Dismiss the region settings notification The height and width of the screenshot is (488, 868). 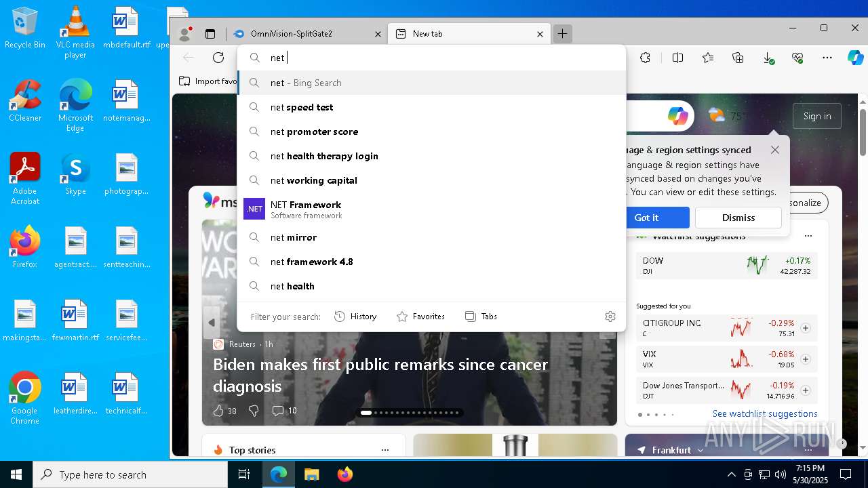tap(738, 218)
